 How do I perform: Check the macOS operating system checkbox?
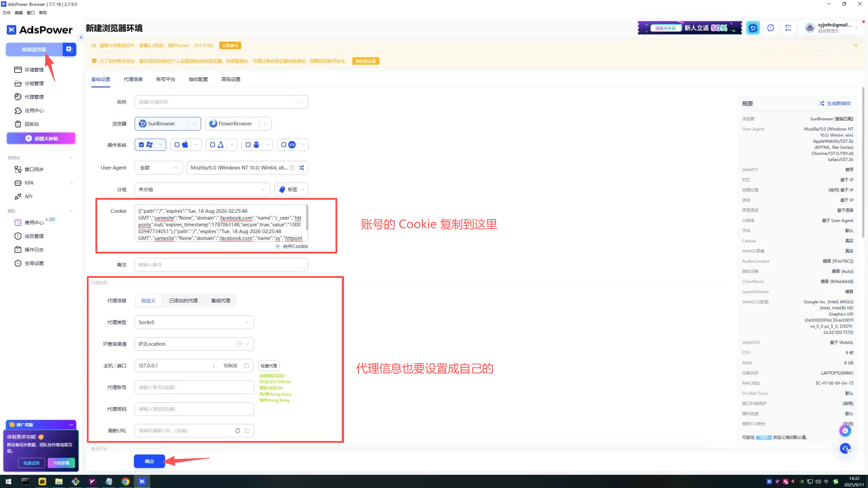pyautogui.click(x=177, y=145)
